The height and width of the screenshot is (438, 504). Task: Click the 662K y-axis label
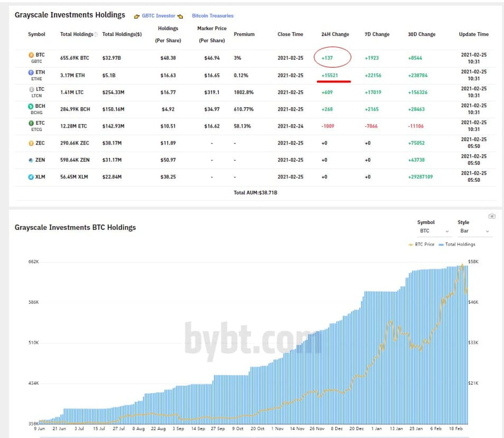coord(33,262)
